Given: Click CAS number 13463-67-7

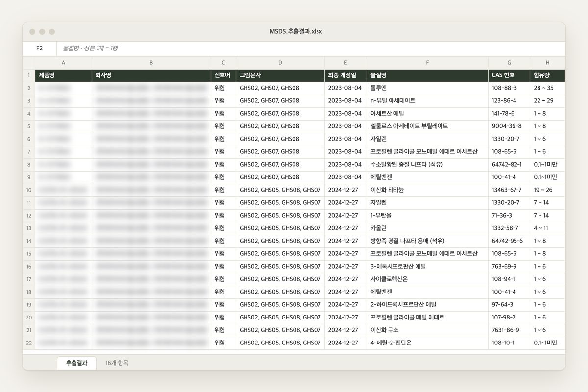Looking at the screenshot, I should (x=509, y=190).
